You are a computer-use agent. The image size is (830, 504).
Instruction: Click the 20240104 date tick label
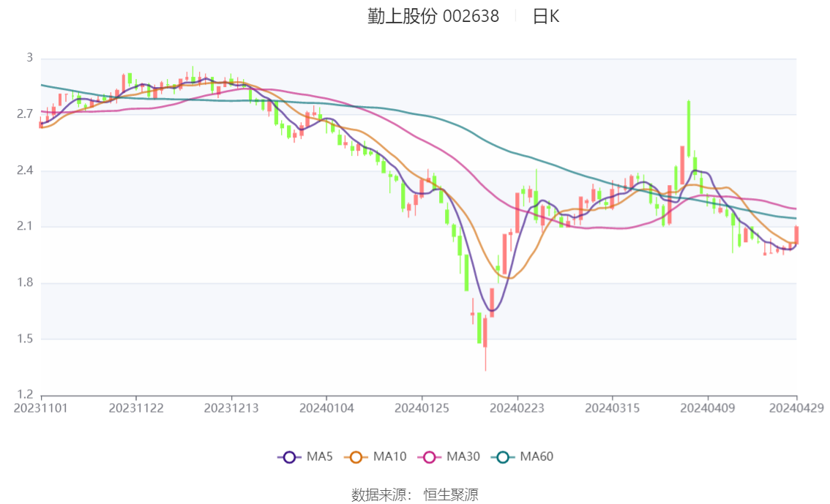(326, 408)
